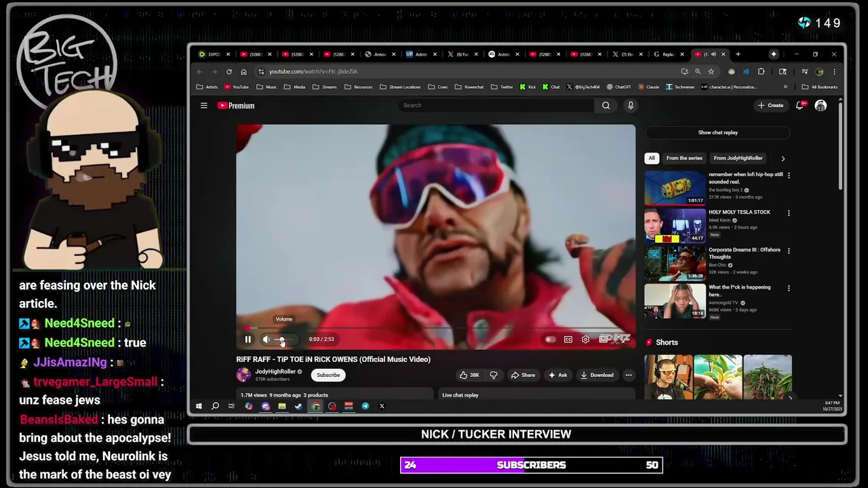Go back with the Chrome back arrow
The width and height of the screenshot is (868, 488).
199,71
